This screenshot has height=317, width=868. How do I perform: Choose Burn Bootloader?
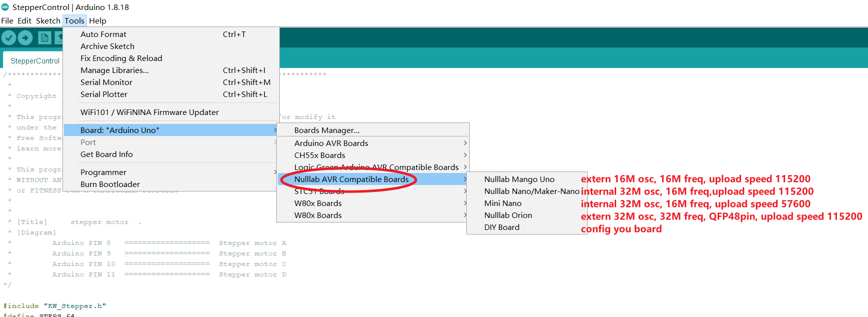tap(171, 184)
